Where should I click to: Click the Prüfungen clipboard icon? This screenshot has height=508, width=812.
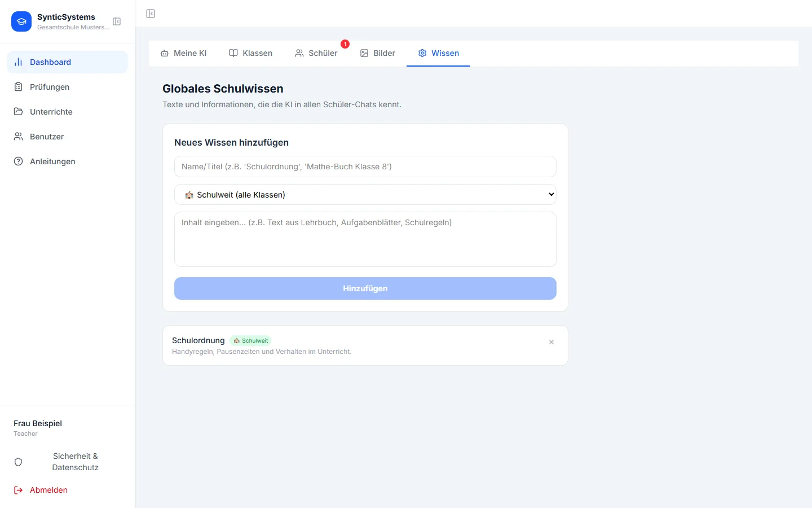[x=19, y=87]
